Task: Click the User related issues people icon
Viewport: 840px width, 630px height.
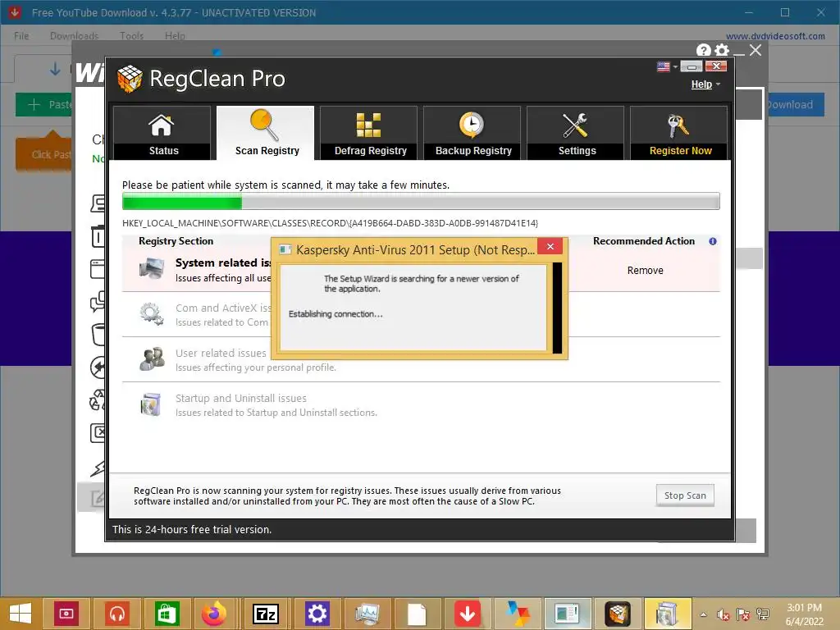Action: pos(152,359)
